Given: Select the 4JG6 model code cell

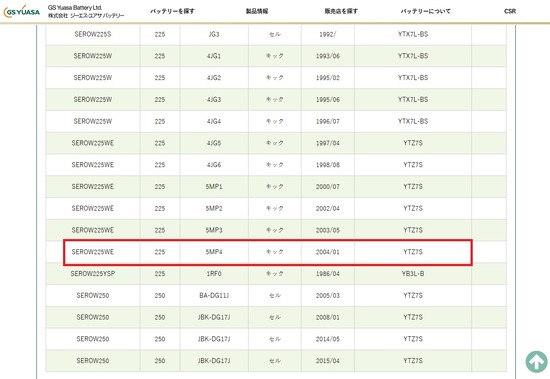Looking at the screenshot, I should click(x=214, y=165).
